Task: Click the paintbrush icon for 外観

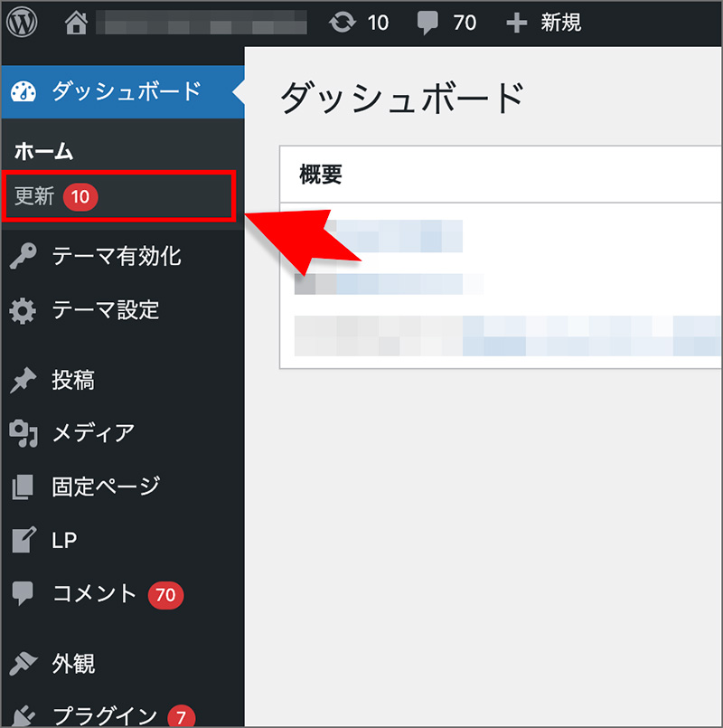Action: tap(23, 664)
